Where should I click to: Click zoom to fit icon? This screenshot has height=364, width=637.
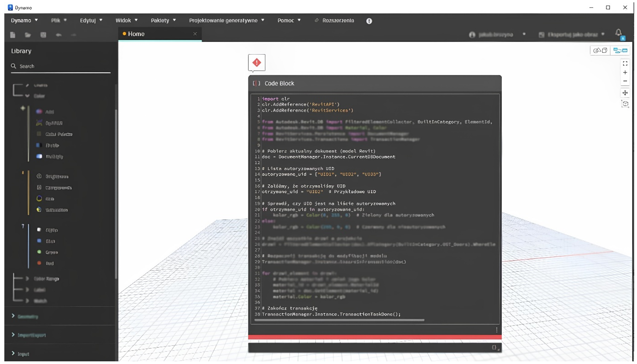(x=625, y=63)
